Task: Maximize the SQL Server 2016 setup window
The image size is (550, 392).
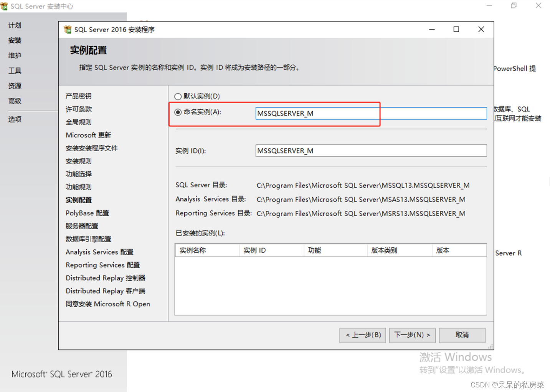Action: (456, 30)
